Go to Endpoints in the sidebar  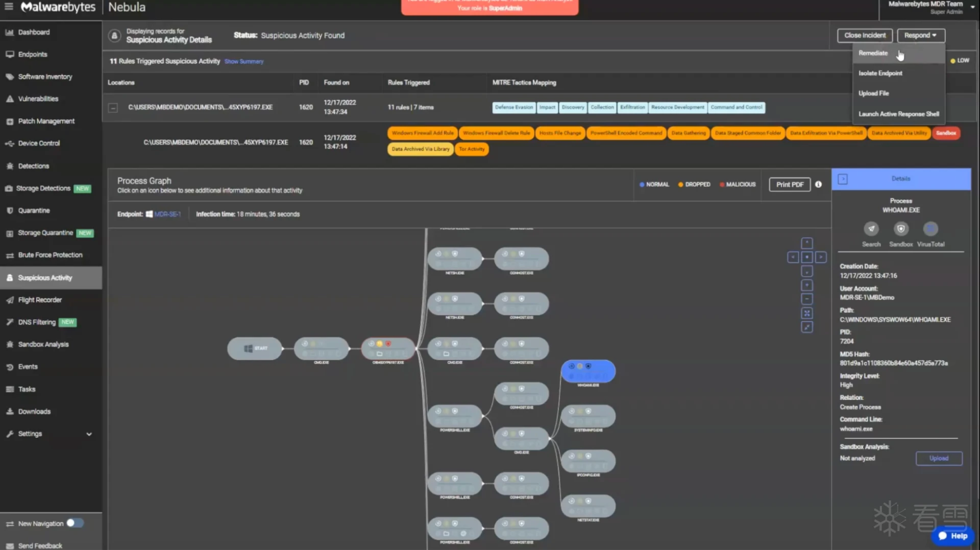pyautogui.click(x=32, y=54)
